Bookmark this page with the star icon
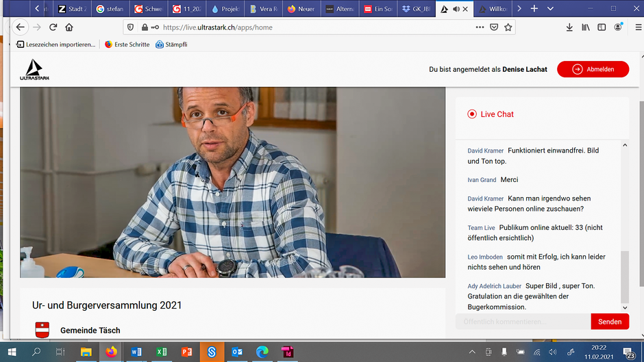The image size is (644, 362). (x=508, y=27)
